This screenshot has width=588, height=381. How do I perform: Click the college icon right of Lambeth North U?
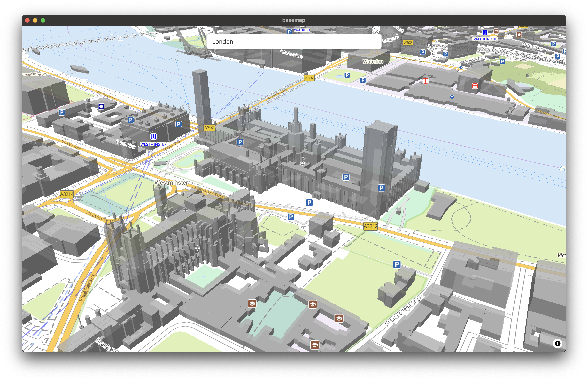(x=496, y=31)
